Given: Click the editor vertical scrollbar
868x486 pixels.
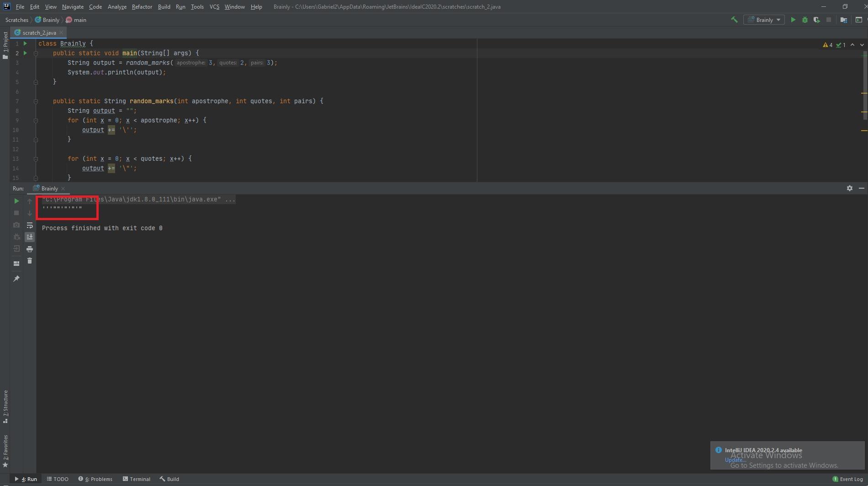Looking at the screenshot, I should 864,87.
